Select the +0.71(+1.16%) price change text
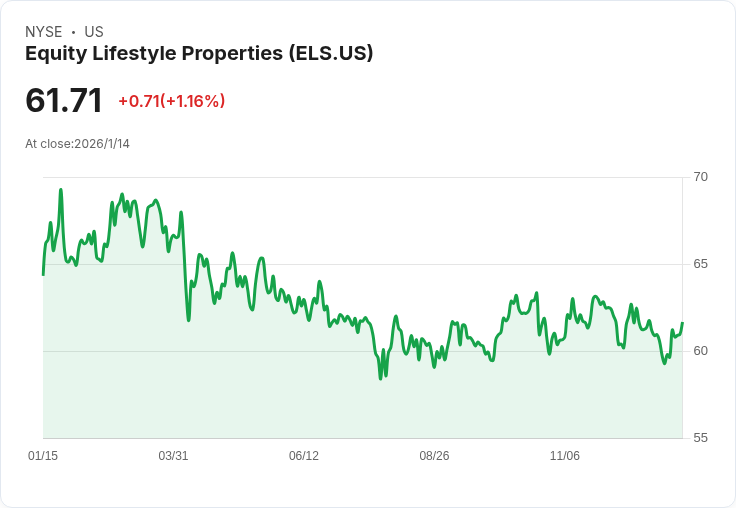736x508 pixels. [x=171, y=101]
